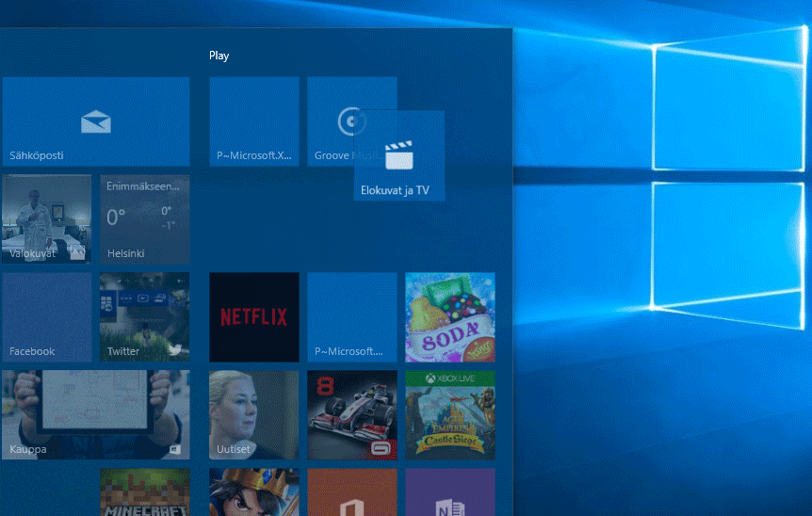Open the Uutiset news tile
Screen dimensions: 812x516
254,415
